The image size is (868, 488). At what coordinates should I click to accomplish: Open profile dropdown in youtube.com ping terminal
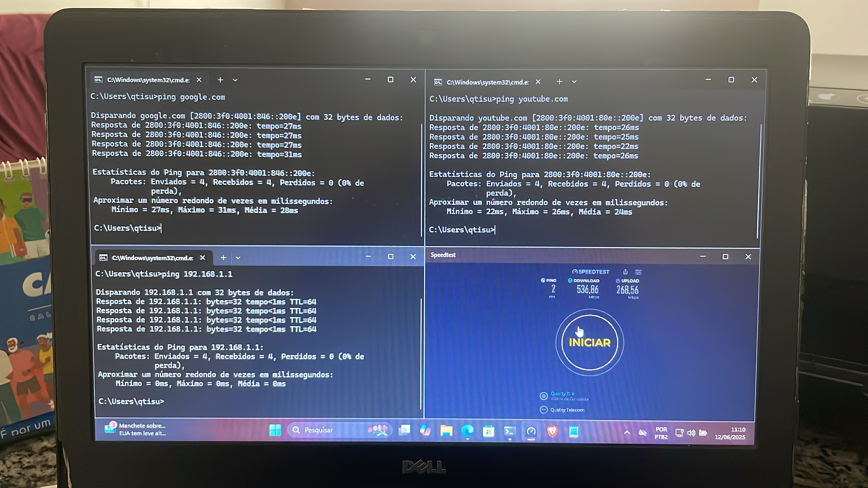pyautogui.click(x=574, y=82)
